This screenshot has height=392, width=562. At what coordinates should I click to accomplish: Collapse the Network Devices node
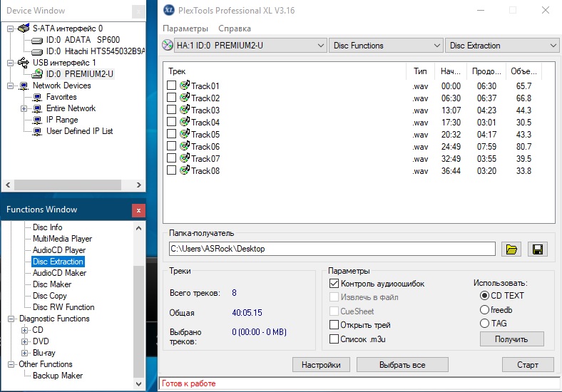11,86
